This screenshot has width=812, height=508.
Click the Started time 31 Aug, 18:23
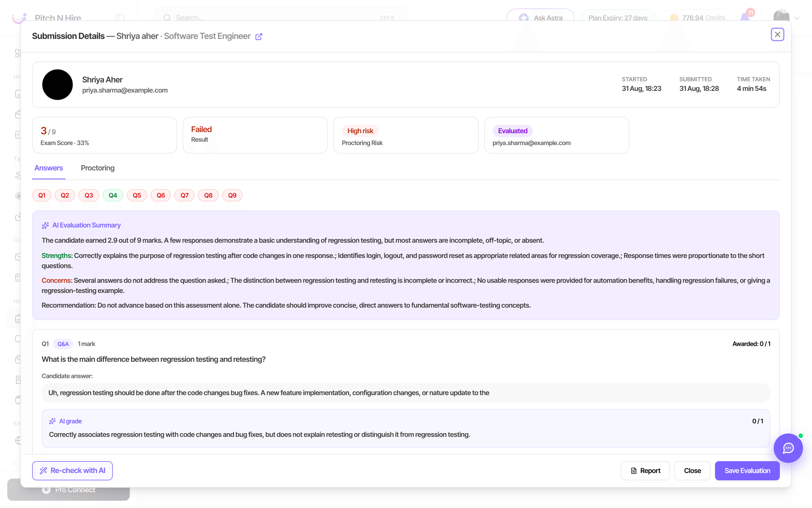[641, 89]
